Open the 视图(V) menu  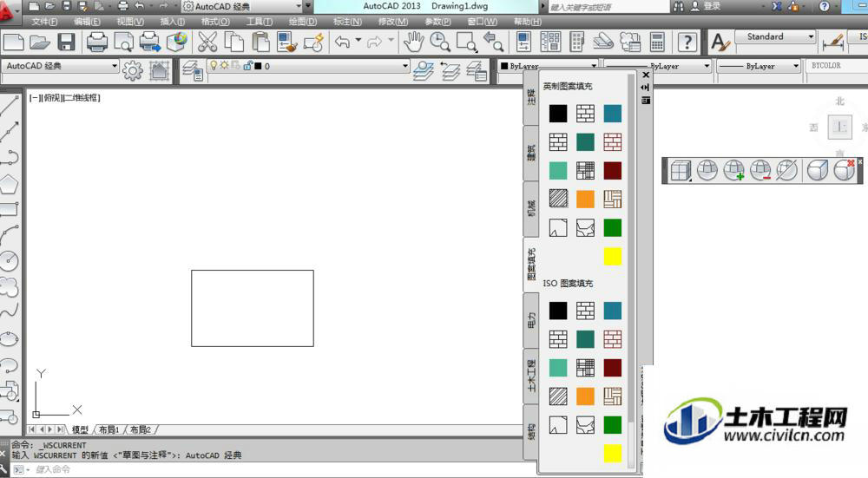click(130, 22)
